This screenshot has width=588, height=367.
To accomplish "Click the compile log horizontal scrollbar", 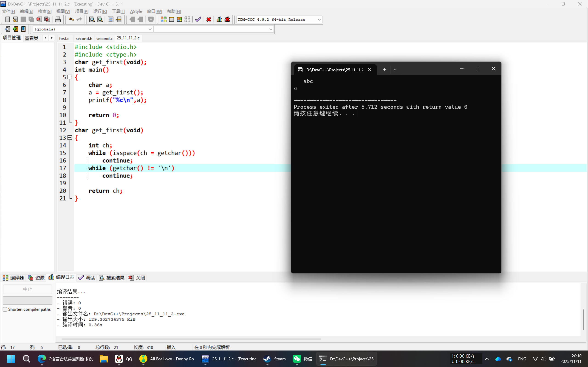I will (191, 339).
